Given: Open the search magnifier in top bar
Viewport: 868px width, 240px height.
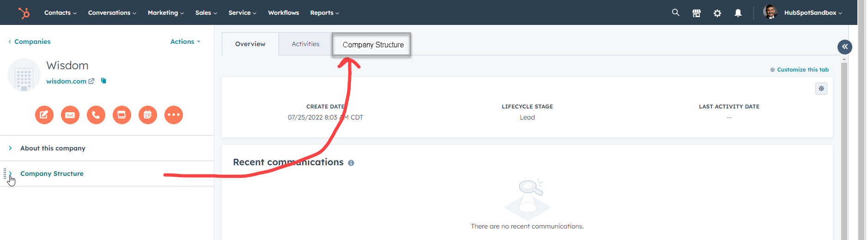Looking at the screenshot, I should tap(675, 12).
